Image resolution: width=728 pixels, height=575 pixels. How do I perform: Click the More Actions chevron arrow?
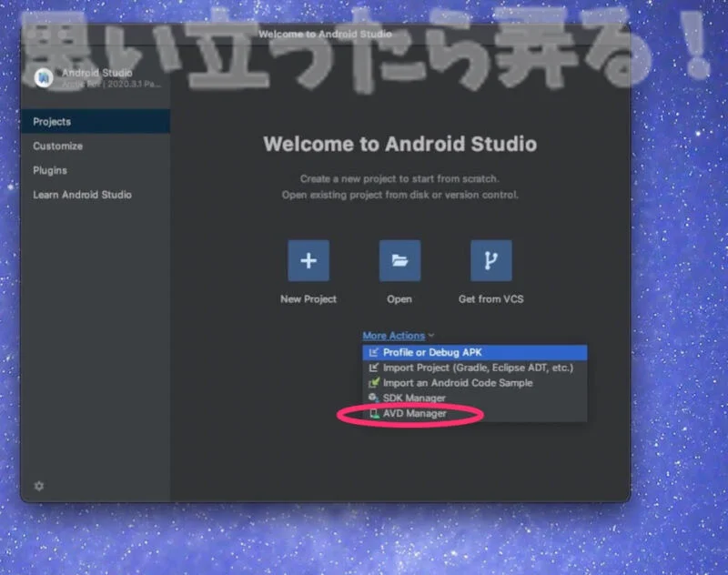coord(431,335)
